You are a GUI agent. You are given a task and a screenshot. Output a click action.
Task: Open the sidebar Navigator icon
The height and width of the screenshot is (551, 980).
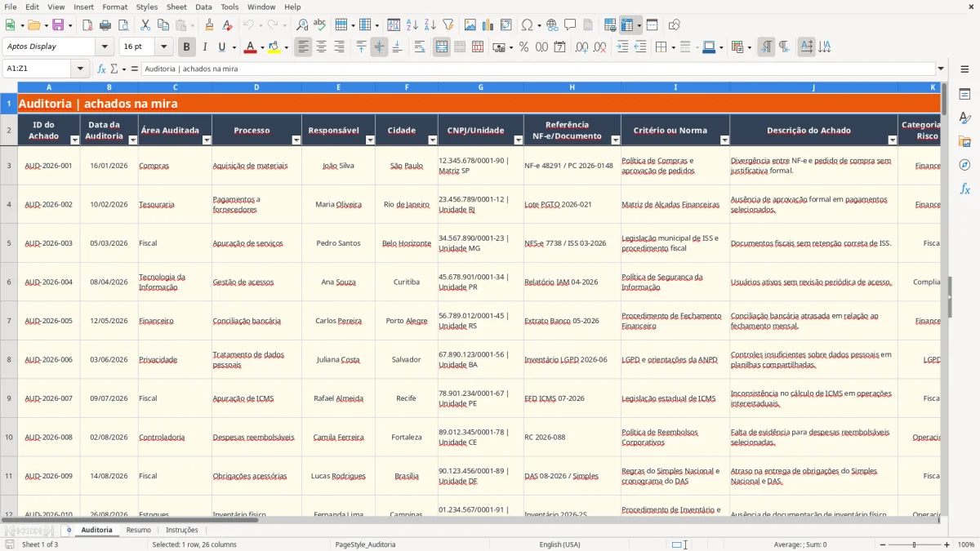coord(964,165)
